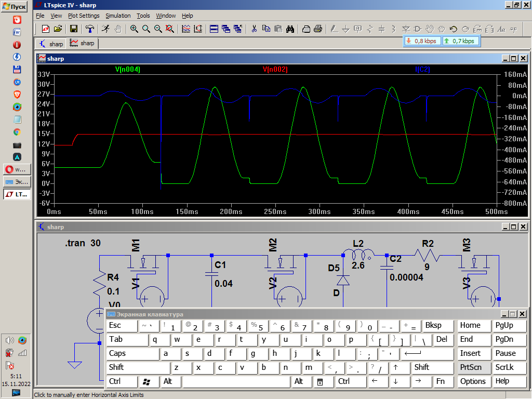Click the Save floppy disk icon
The width and height of the screenshot is (532, 399).
[73, 29]
